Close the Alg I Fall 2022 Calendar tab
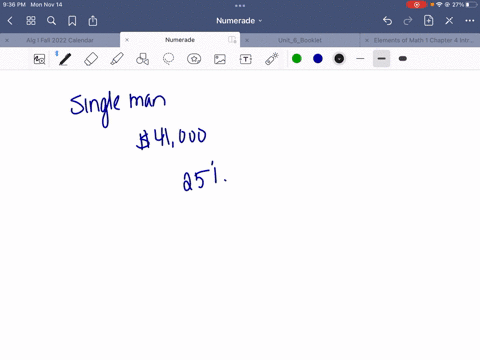The height and width of the screenshot is (360, 480). (x=7, y=40)
